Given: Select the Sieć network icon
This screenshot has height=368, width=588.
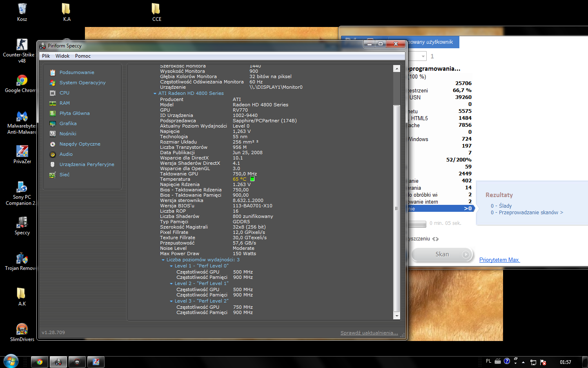Looking at the screenshot, I should point(52,175).
